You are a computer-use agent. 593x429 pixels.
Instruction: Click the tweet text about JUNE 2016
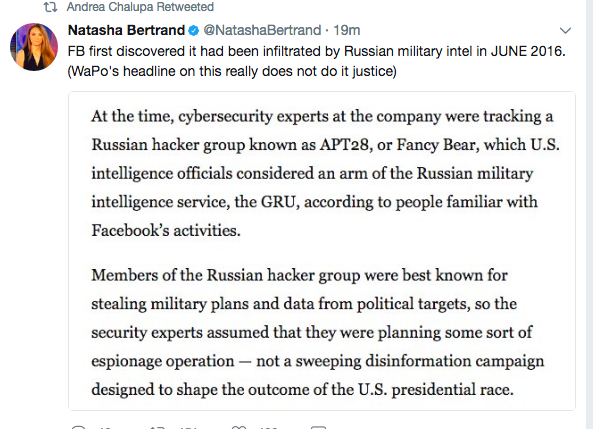pyautogui.click(x=317, y=61)
